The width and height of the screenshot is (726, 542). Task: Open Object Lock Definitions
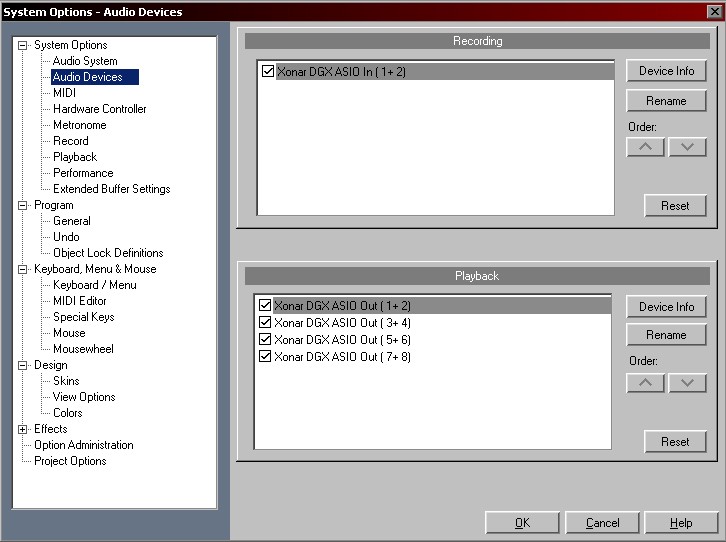[x=108, y=253]
